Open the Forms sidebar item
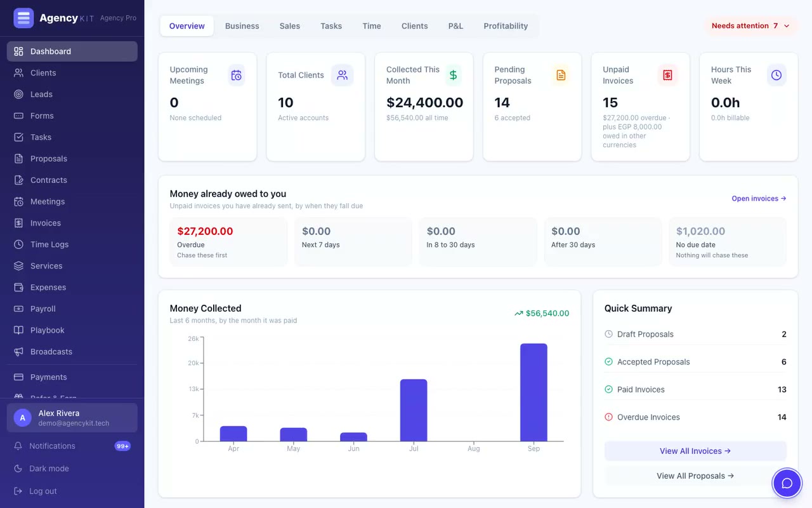Viewport: 812px width, 508px height. tap(72, 116)
